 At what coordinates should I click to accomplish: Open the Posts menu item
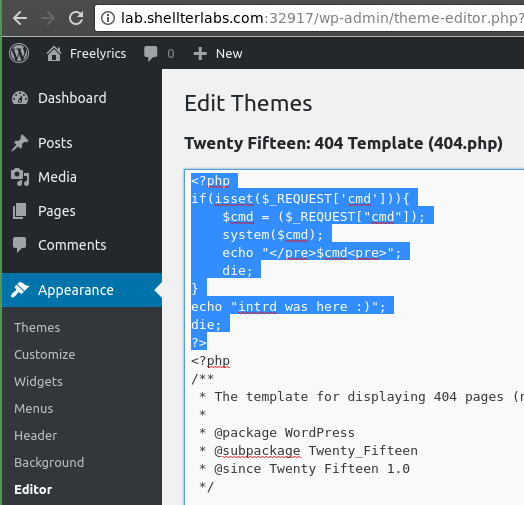(55, 143)
